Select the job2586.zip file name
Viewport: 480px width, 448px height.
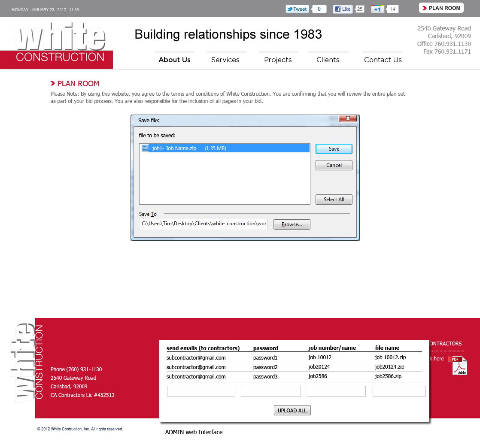click(x=388, y=376)
